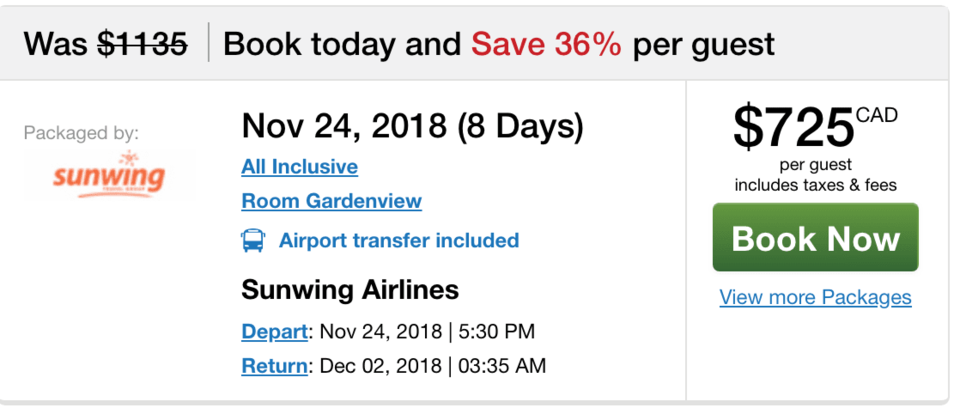Open View more Packages link
Viewport: 960px width, 414px height.
point(816,298)
